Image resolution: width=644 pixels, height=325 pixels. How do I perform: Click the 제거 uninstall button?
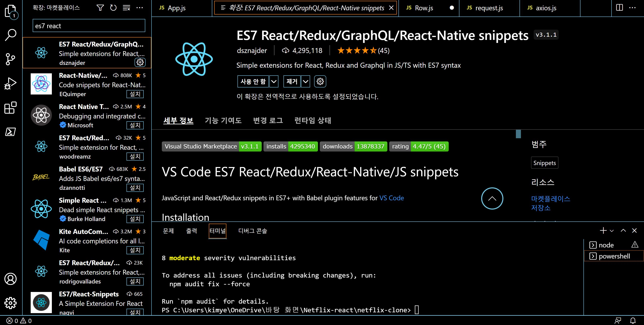pyautogui.click(x=292, y=81)
